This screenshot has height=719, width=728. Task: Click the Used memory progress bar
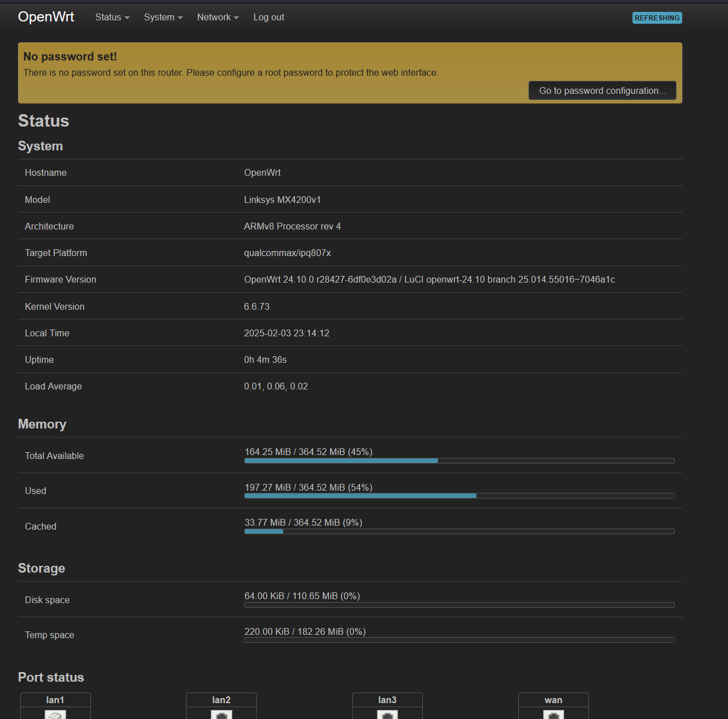(459, 496)
